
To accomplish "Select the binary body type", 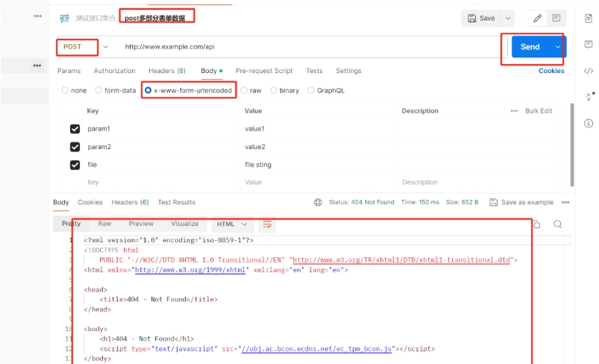I will [274, 90].
